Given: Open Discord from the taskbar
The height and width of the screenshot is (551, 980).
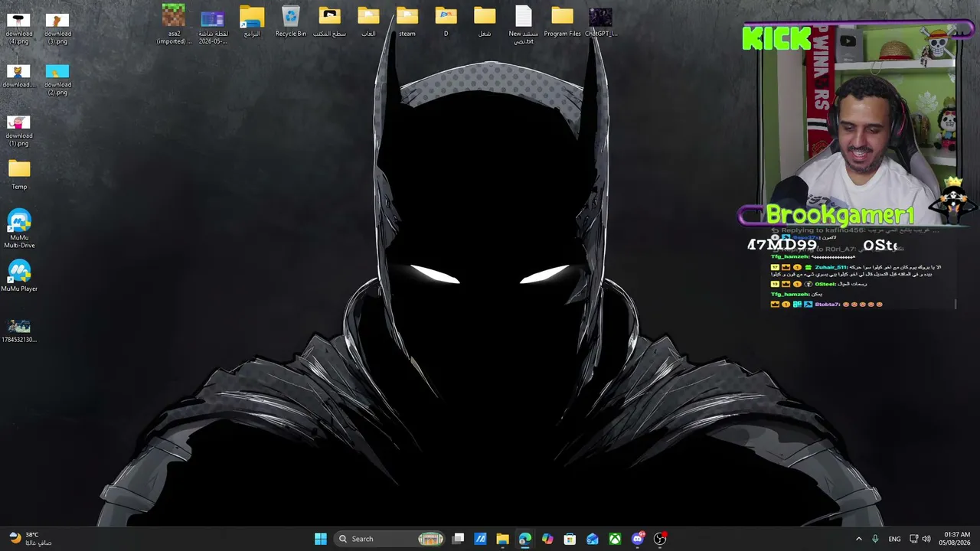Looking at the screenshot, I should click(x=638, y=539).
